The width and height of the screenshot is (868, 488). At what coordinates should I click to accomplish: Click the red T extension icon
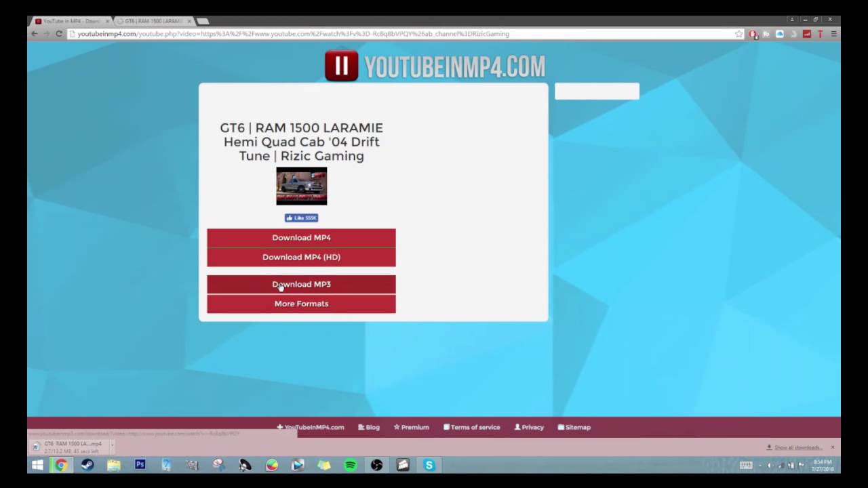820,34
